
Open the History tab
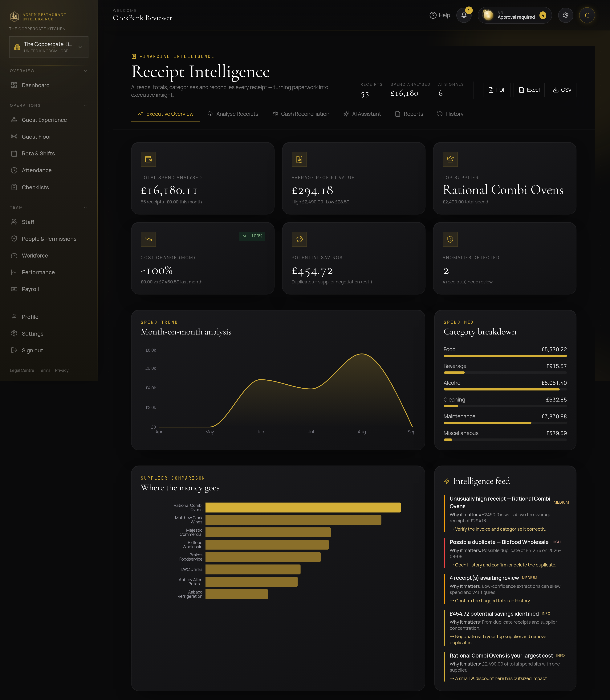450,114
